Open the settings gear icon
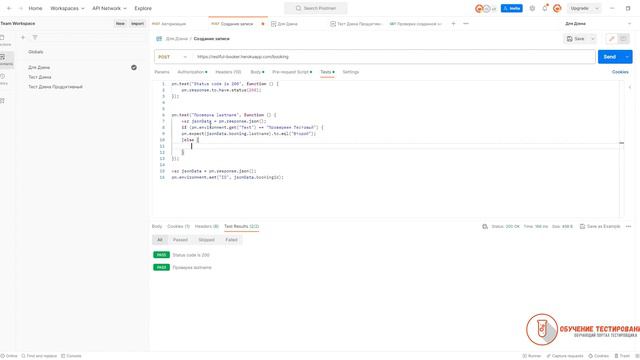Viewport: 640px width, 360px height. [532, 8]
